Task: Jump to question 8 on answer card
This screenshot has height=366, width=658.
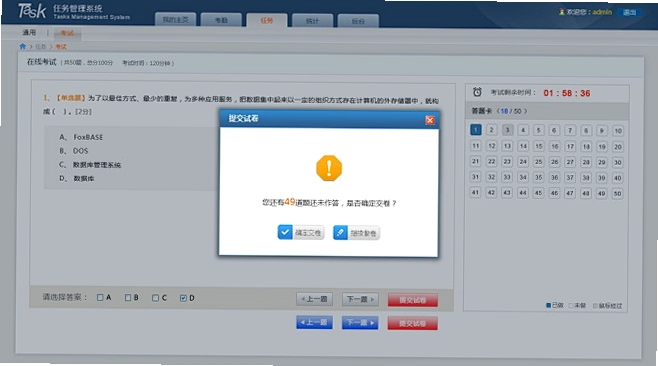Action: point(586,131)
